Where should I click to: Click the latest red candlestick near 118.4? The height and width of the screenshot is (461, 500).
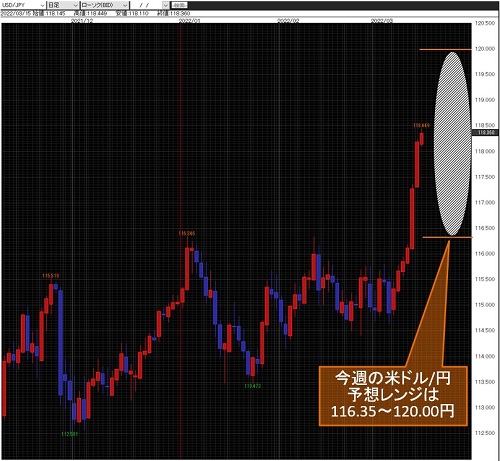click(422, 138)
